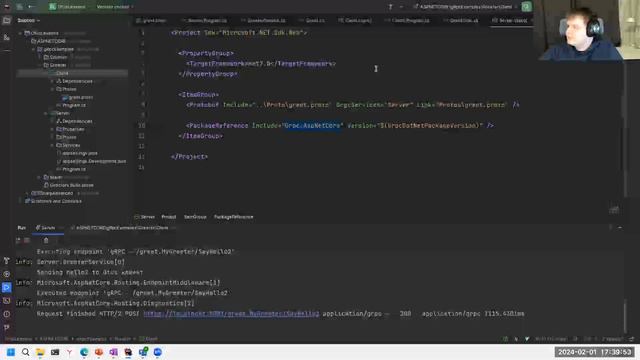Click the green run button
The height and width of the screenshot is (360, 640).
[527, 7]
